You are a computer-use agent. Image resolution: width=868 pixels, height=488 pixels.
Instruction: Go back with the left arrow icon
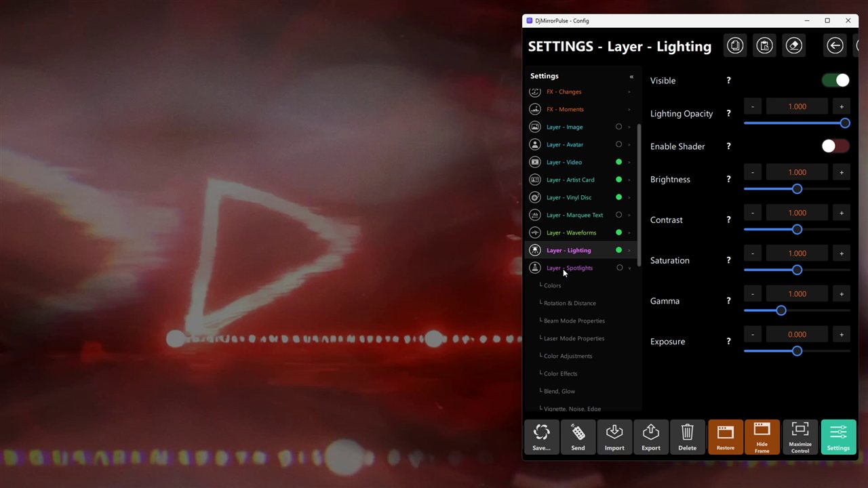[x=835, y=45]
